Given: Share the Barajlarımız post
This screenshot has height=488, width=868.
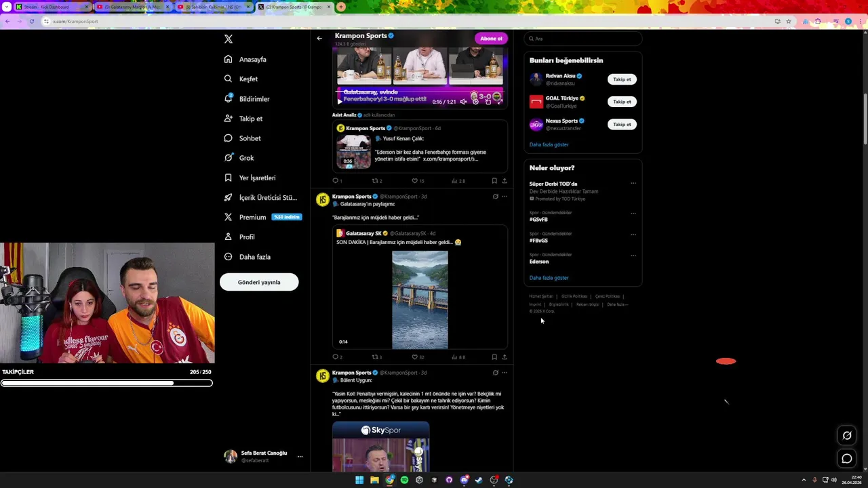Looking at the screenshot, I should [x=505, y=357].
